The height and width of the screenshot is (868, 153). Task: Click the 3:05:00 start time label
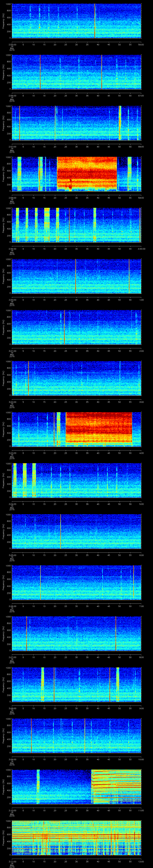[12, 555]
